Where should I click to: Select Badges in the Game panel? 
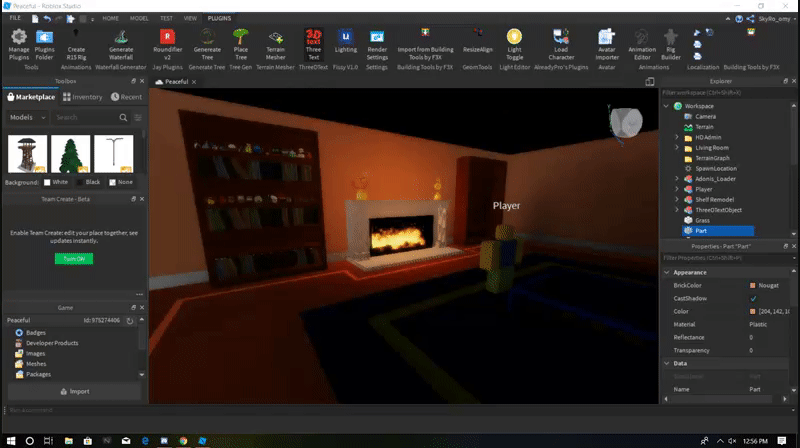(36, 333)
